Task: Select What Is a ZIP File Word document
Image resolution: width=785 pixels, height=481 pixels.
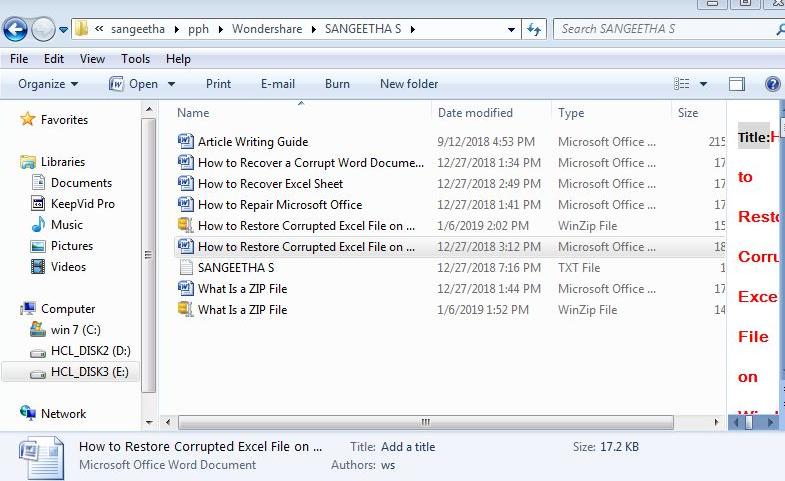Action: [242, 289]
